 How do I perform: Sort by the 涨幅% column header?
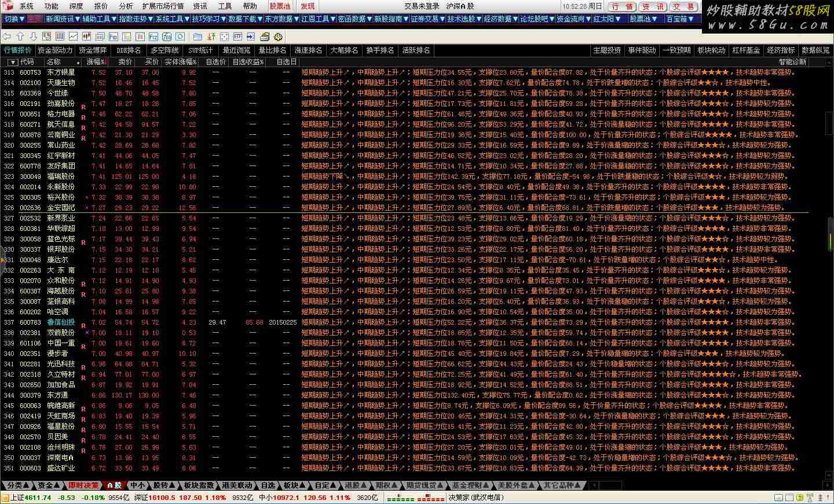coord(96,62)
